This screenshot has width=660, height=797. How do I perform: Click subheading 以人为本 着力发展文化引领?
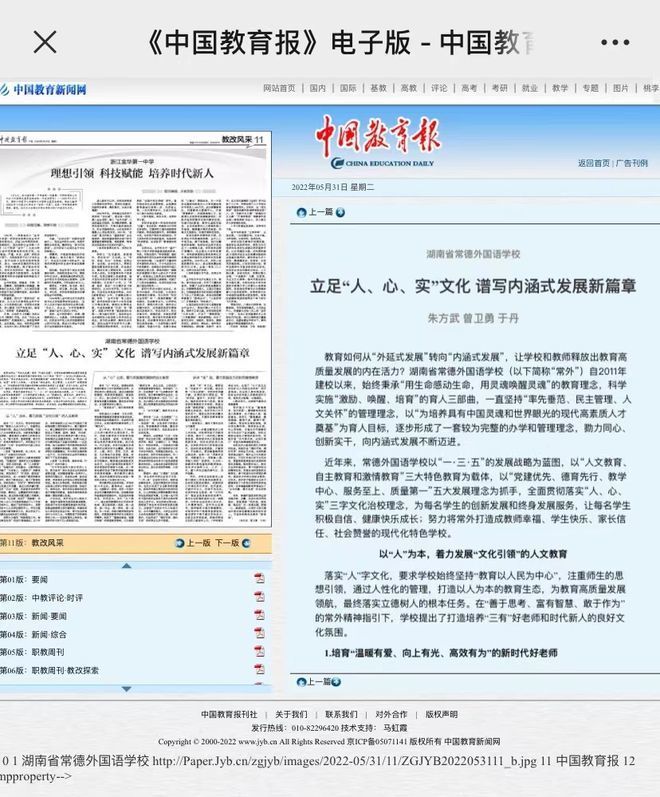point(473,554)
